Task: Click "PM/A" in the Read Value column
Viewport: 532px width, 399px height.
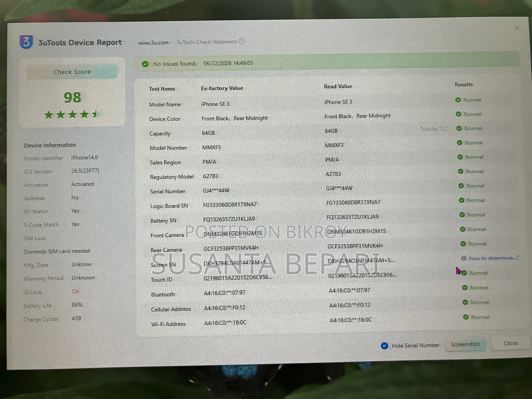Action: (x=332, y=160)
